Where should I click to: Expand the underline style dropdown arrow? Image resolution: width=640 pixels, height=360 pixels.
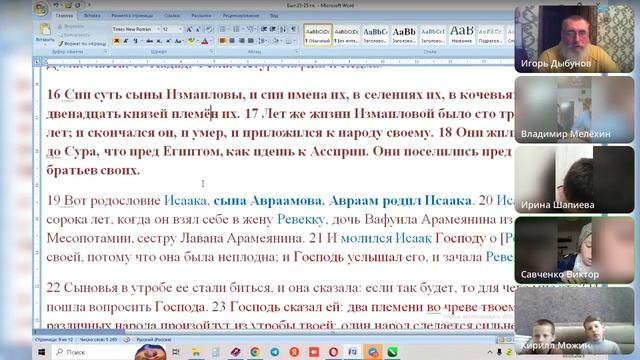142,41
